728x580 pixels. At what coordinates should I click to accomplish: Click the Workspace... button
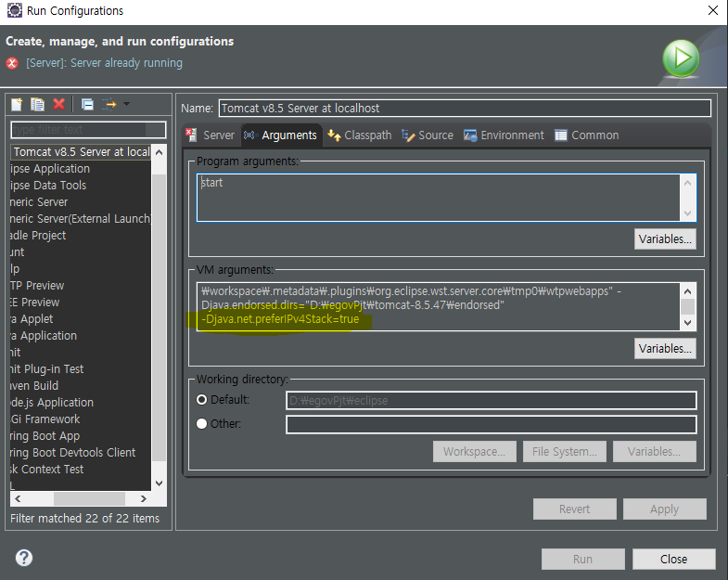(x=475, y=451)
